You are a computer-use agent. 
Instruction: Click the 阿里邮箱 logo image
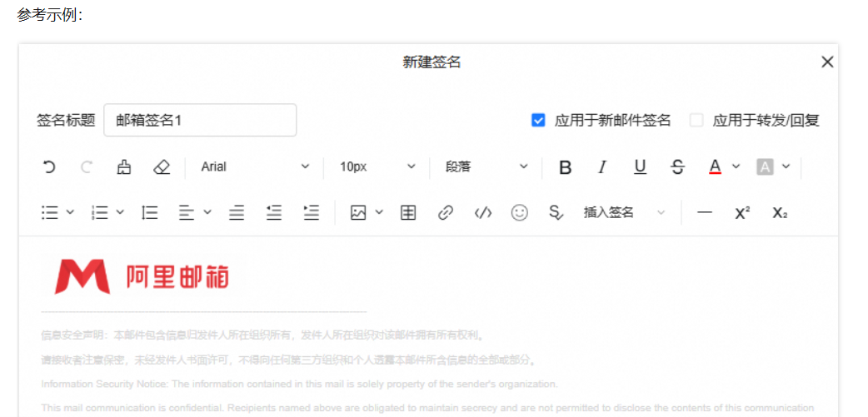[x=141, y=276]
